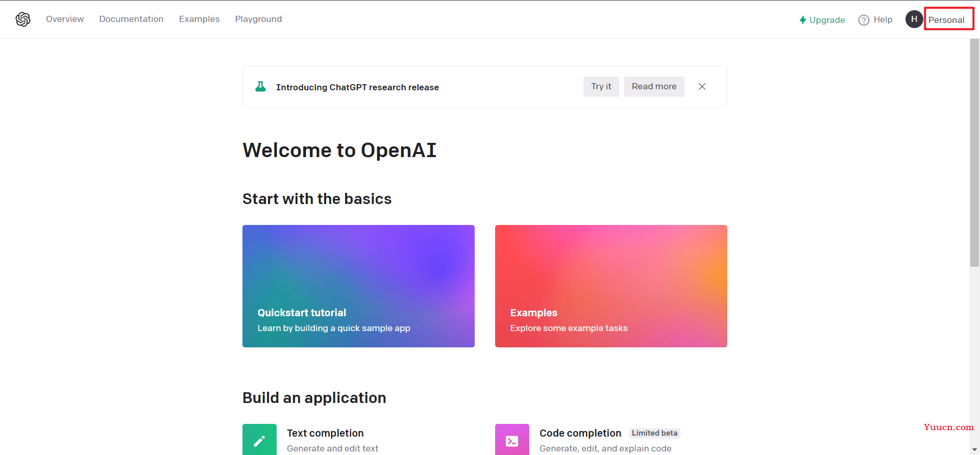Image resolution: width=980 pixels, height=455 pixels.
Task: Click the H user avatar
Action: tap(914, 19)
